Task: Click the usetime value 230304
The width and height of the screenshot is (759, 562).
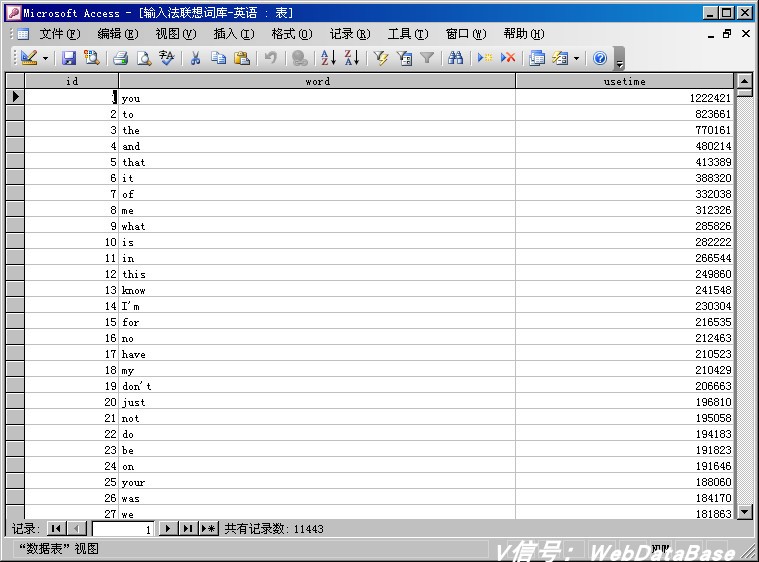Action: click(x=713, y=306)
